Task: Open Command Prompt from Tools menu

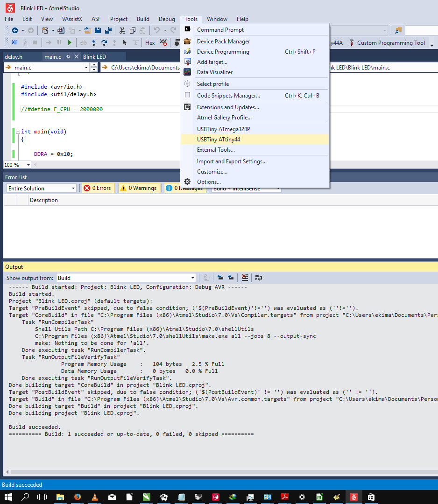Action: tap(254, 30)
